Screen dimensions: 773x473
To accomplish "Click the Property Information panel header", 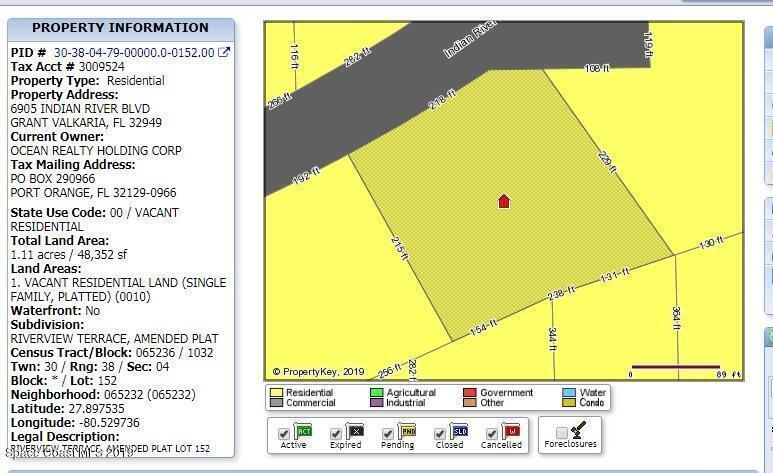I will (x=120, y=28).
